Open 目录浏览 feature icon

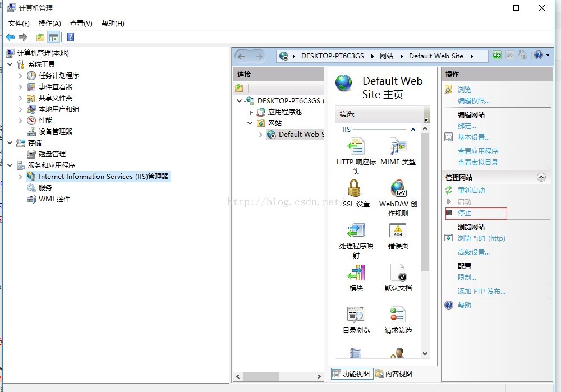(356, 315)
